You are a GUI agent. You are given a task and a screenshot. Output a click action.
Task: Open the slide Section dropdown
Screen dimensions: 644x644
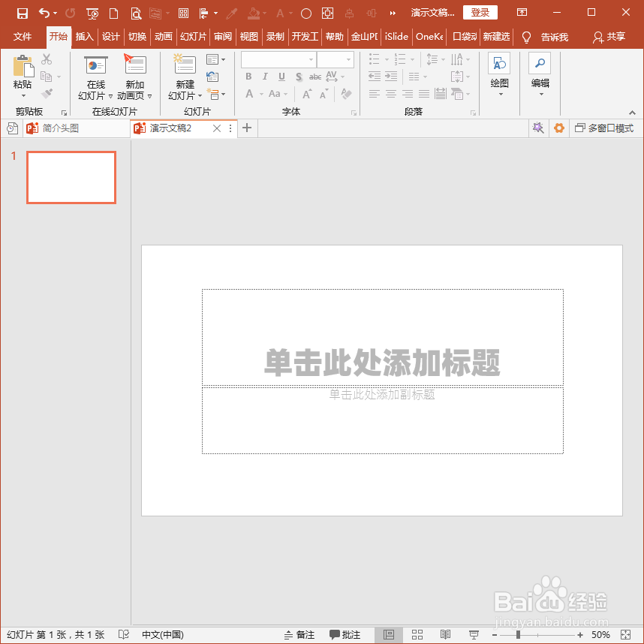[x=215, y=94]
